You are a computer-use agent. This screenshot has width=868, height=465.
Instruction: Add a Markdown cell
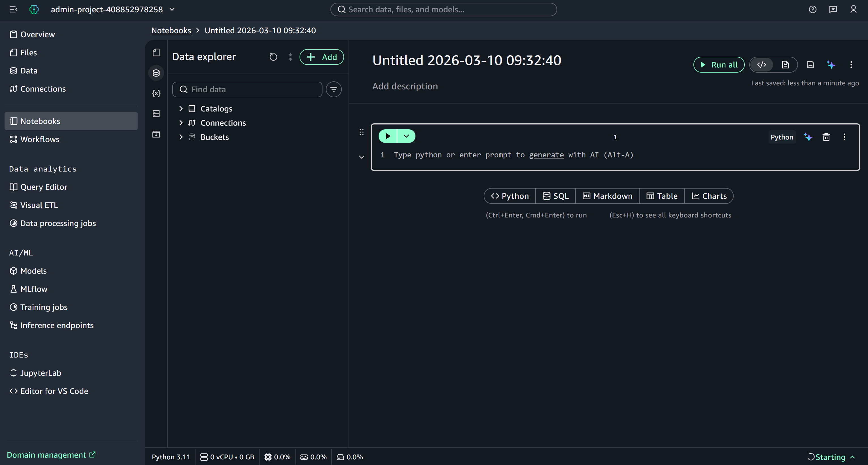(608, 196)
